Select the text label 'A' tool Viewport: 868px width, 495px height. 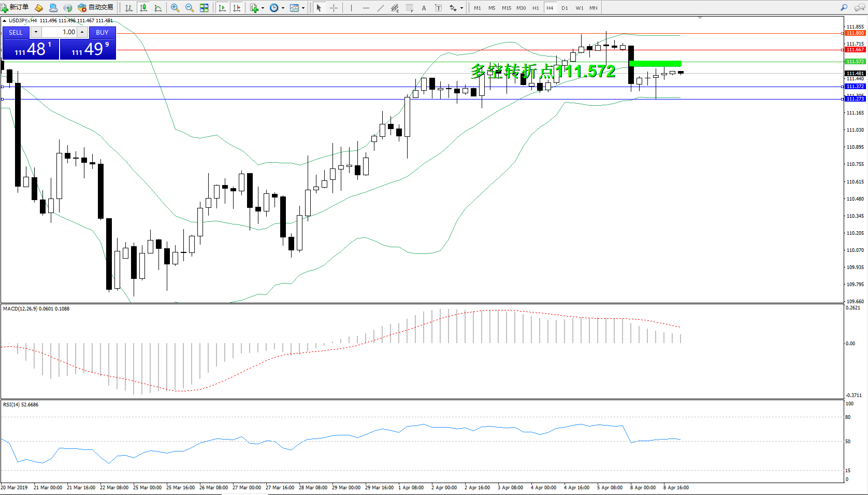(x=424, y=8)
